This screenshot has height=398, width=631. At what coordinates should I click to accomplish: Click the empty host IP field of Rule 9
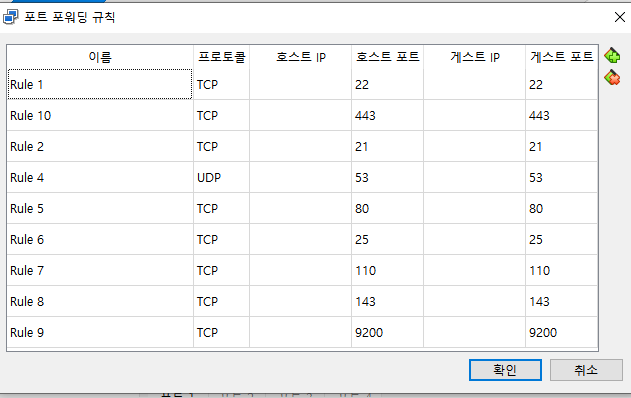301,332
